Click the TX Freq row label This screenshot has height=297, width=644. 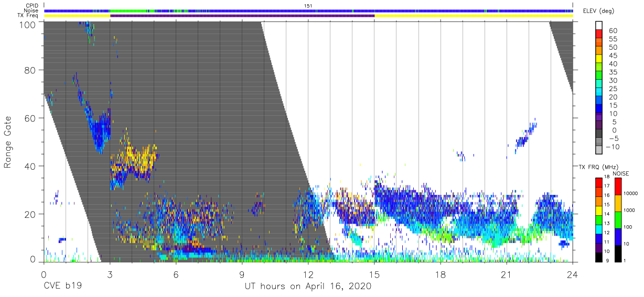click(28, 16)
